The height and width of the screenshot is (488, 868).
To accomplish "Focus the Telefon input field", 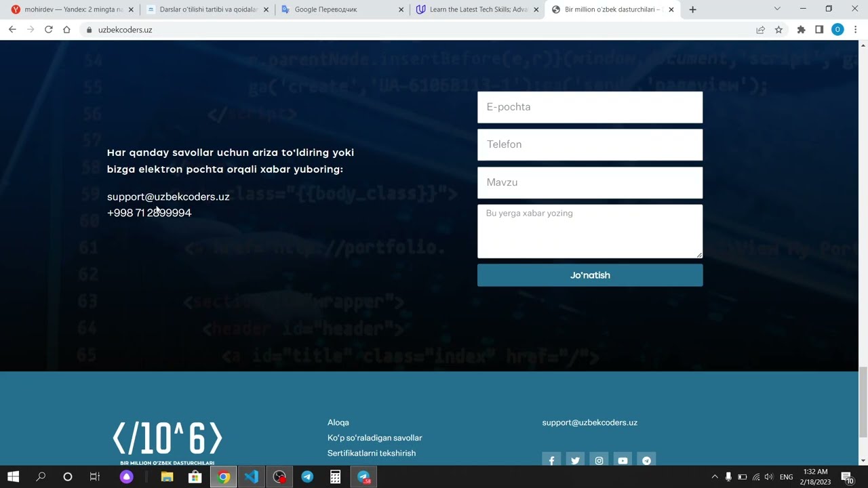I will [x=590, y=144].
